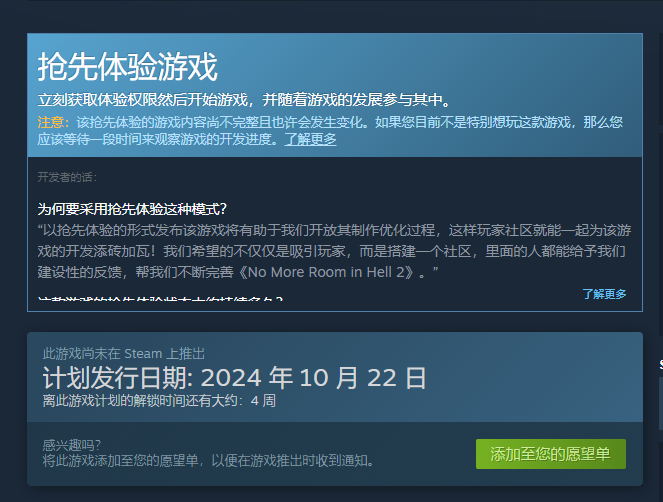Click the 抢先体验游戏 heading
Viewport: 663px width, 502px height.
click(x=128, y=67)
